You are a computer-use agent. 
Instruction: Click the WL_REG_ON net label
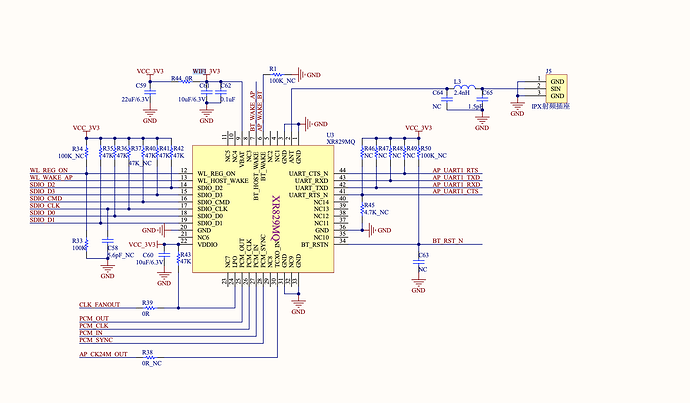(49, 170)
